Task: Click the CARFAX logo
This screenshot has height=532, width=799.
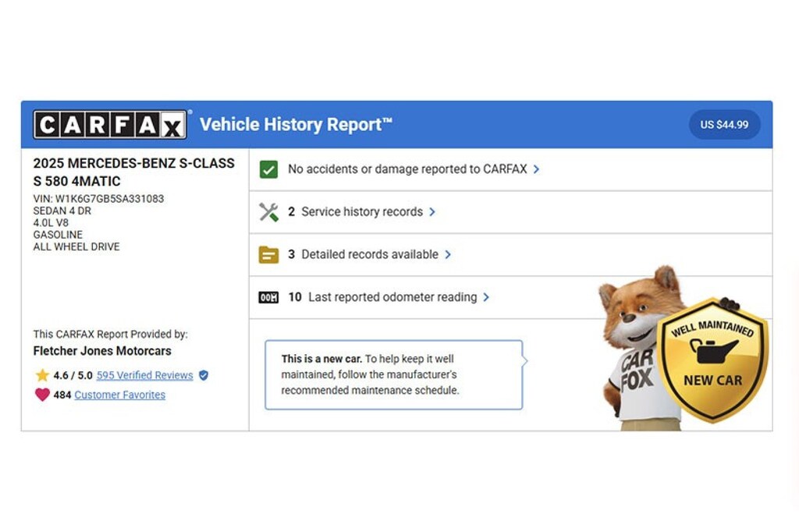Action: tap(110, 124)
